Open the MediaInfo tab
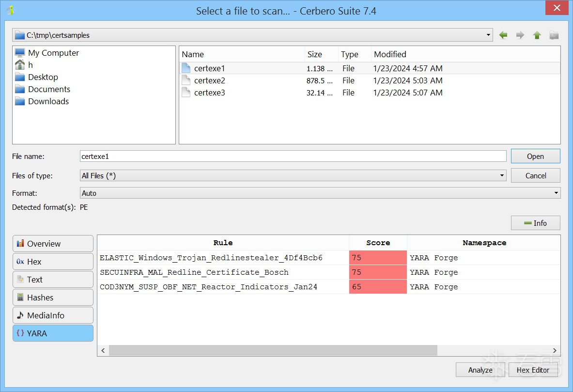573x392 pixels. point(53,315)
